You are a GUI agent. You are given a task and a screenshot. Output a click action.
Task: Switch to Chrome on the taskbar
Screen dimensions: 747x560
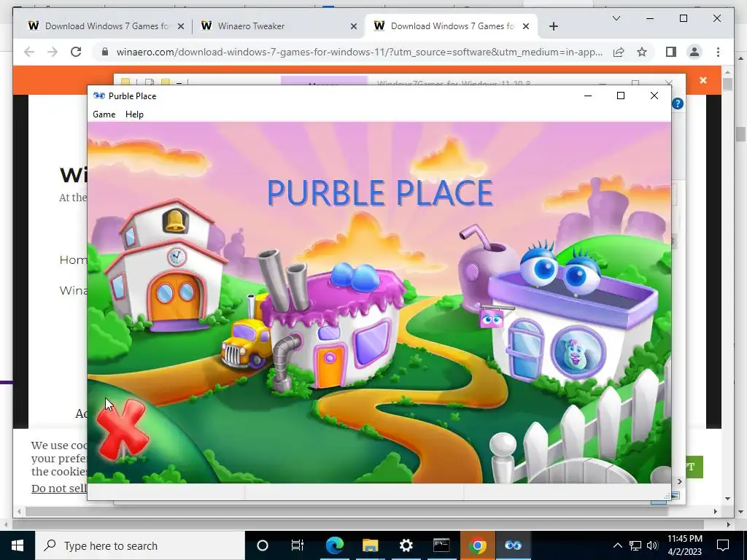coord(477,545)
